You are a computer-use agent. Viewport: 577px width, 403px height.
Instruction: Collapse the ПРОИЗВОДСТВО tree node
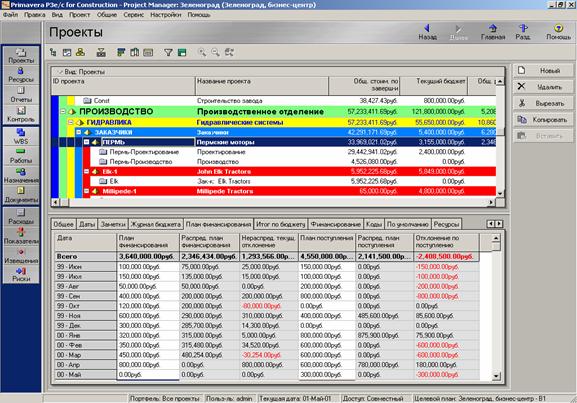click(x=63, y=112)
